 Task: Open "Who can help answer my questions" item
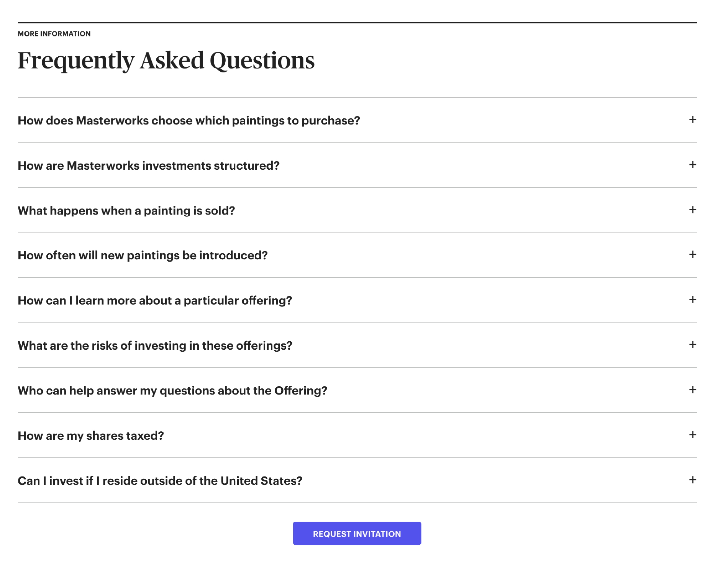pos(172,391)
